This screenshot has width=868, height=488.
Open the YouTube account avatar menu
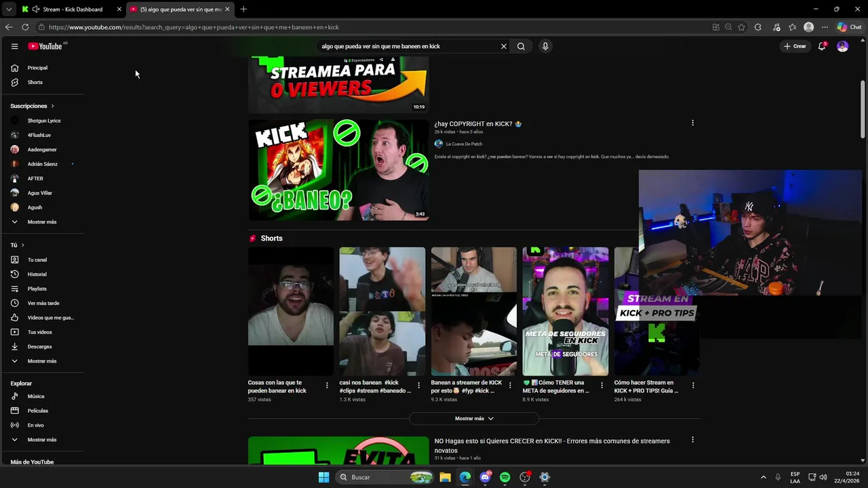pyautogui.click(x=842, y=46)
